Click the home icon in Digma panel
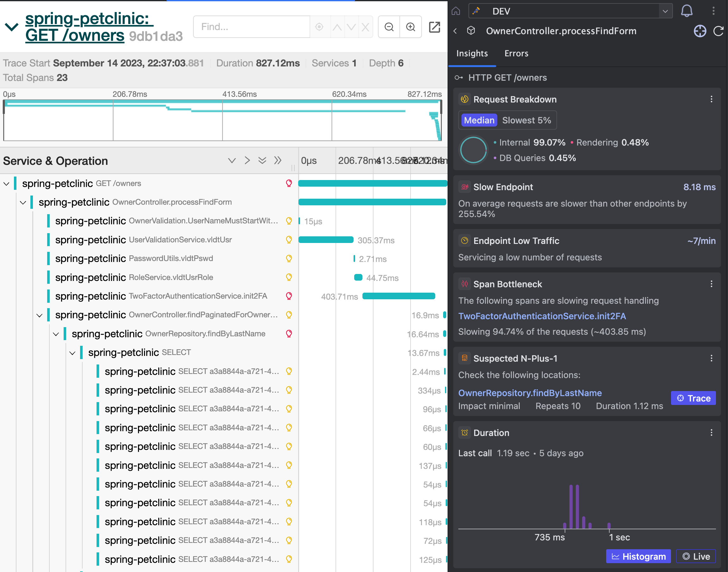The height and width of the screenshot is (572, 728). (x=456, y=11)
